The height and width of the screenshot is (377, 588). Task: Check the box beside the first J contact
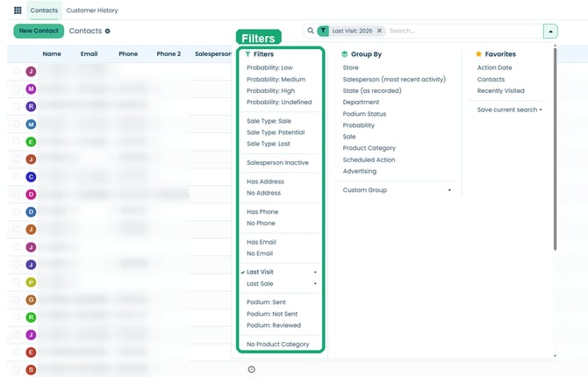click(x=17, y=71)
